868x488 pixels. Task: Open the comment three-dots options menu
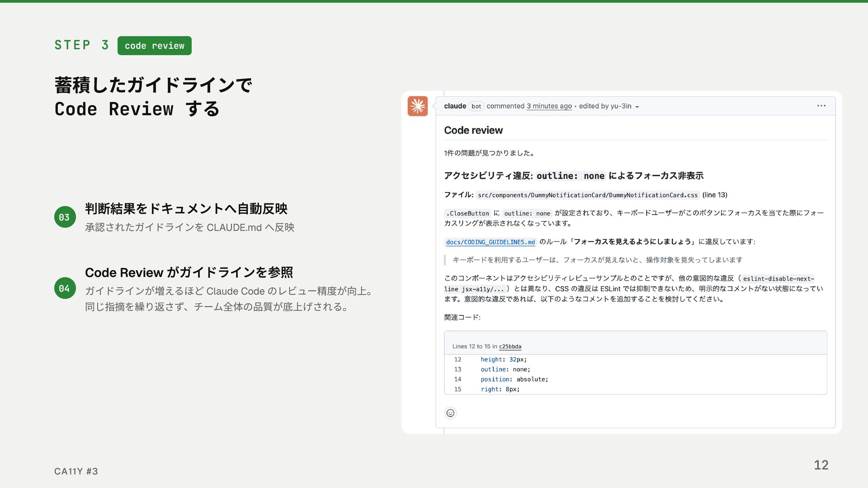point(821,106)
